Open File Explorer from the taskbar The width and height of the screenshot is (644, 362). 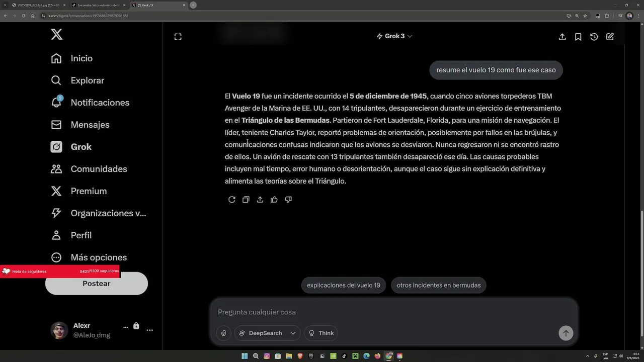[x=289, y=356]
